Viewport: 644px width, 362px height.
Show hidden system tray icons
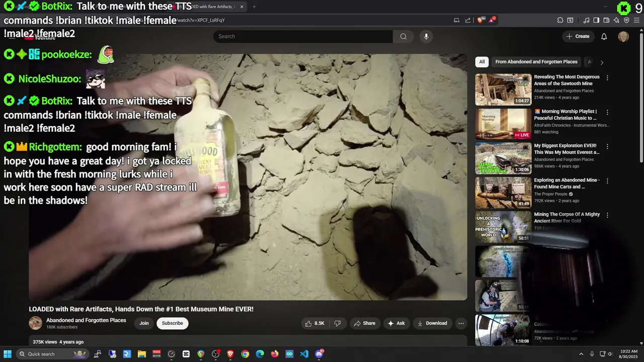click(581, 354)
